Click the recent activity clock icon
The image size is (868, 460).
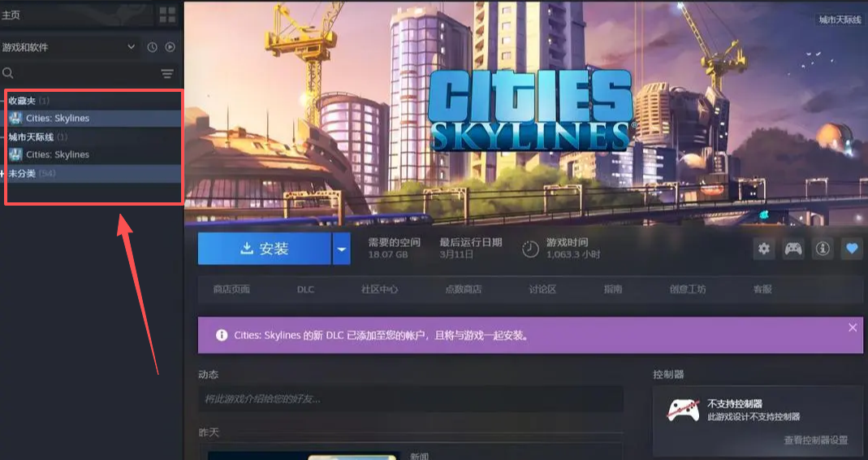(x=152, y=47)
